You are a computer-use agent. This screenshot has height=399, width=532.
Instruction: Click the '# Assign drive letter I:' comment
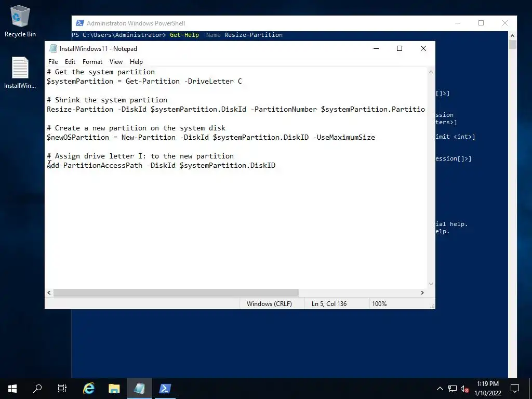pos(140,156)
